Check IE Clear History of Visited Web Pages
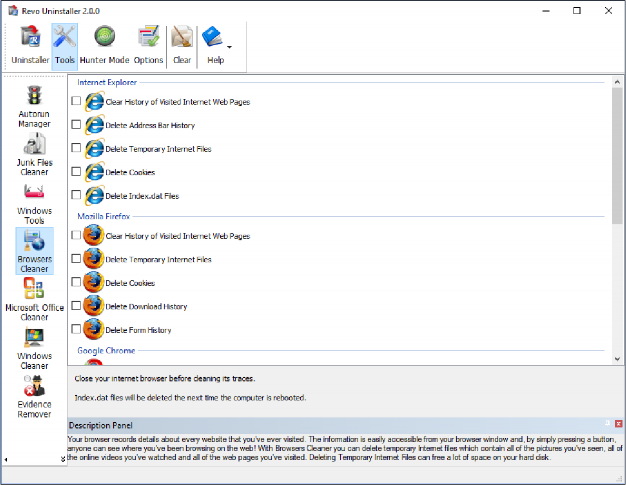Screen dimensions: 626x485 [x=76, y=101]
